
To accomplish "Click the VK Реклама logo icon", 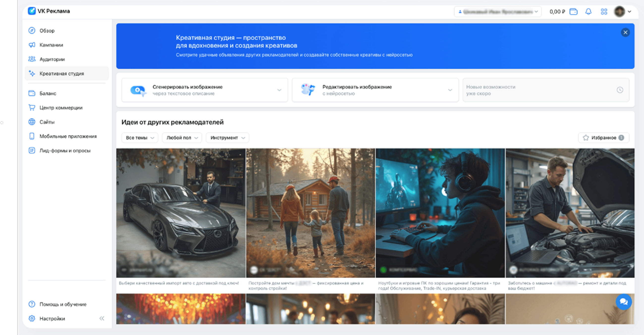I will click(x=31, y=11).
